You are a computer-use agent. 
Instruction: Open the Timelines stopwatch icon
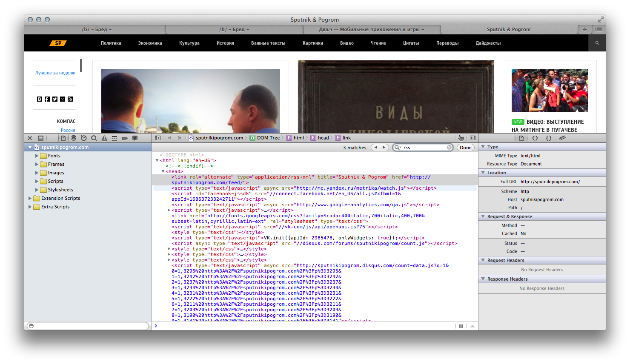(x=84, y=138)
